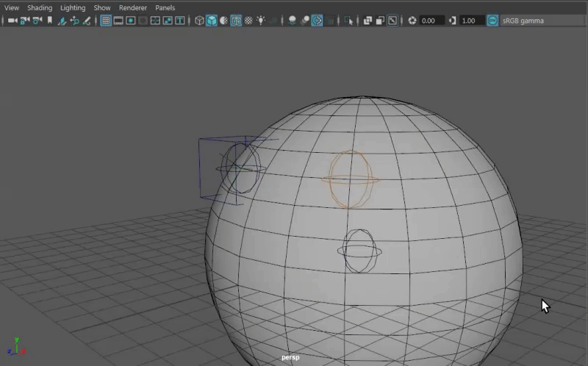This screenshot has width=588, height=366.
Task: Open Camera Attributes icon
Action: pos(37,21)
